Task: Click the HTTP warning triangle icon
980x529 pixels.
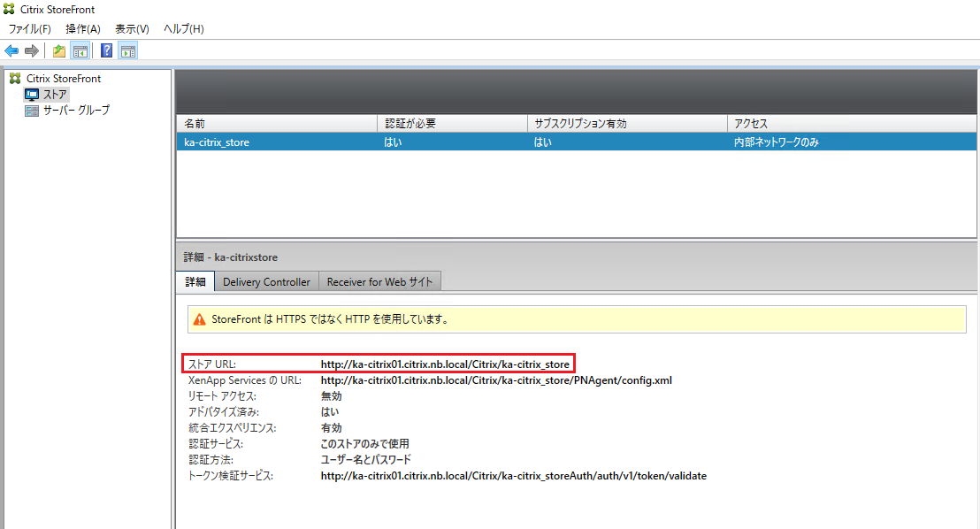Action: tap(199, 319)
